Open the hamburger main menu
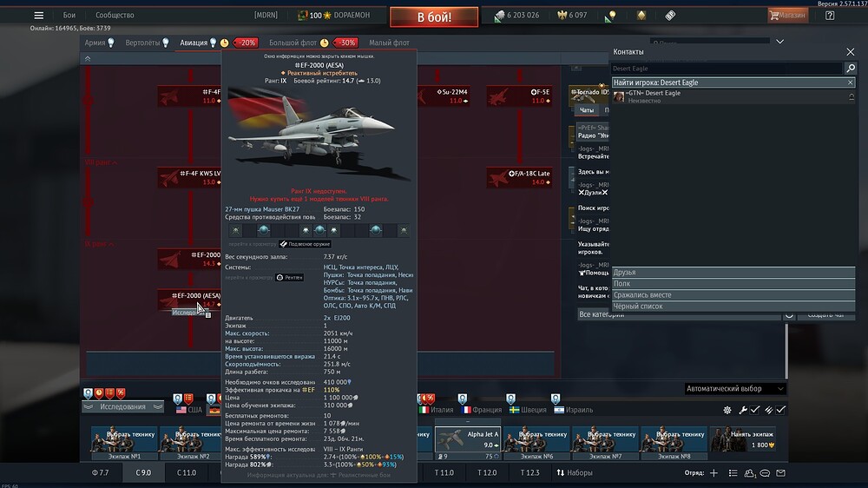Image resolution: width=868 pixels, height=488 pixels. [x=39, y=16]
